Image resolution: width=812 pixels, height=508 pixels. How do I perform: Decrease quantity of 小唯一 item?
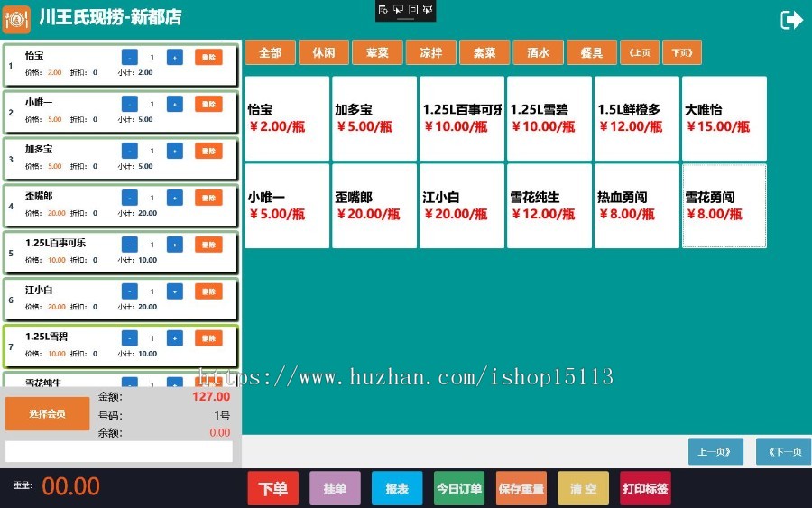(x=129, y=104)
